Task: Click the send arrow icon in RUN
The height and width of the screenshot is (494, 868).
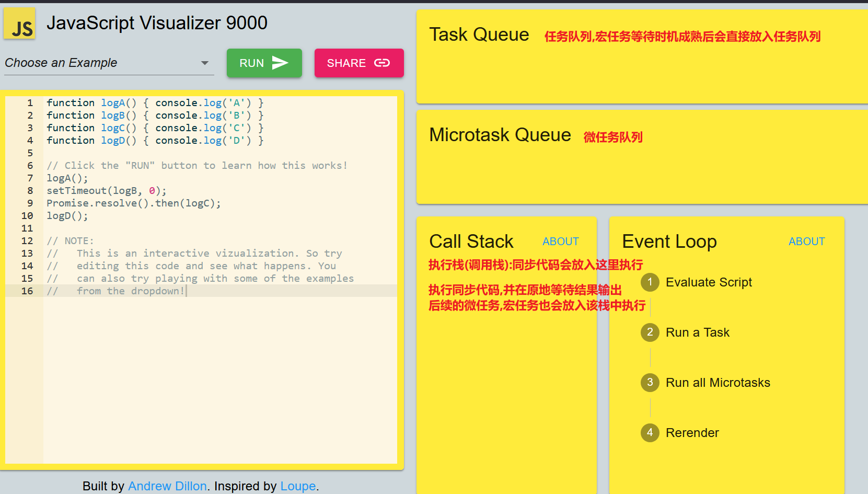Action: pyautogui.click(x=280, y=63)
